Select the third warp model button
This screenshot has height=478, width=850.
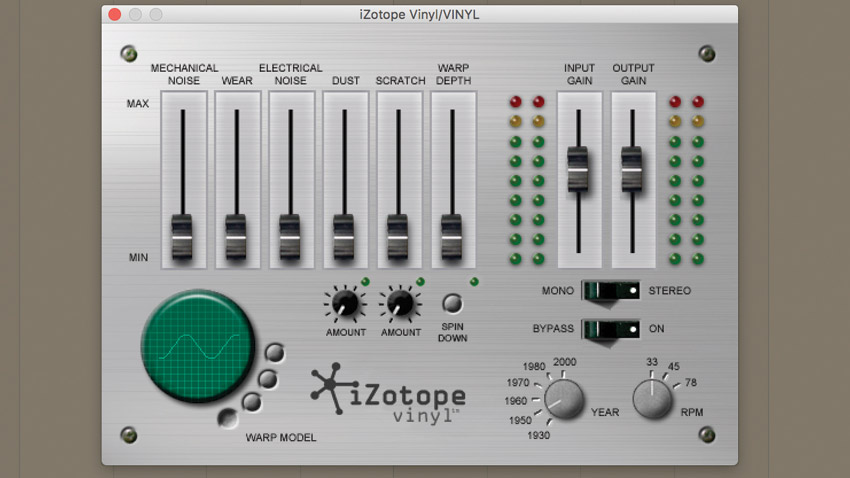tap(252, 402)
